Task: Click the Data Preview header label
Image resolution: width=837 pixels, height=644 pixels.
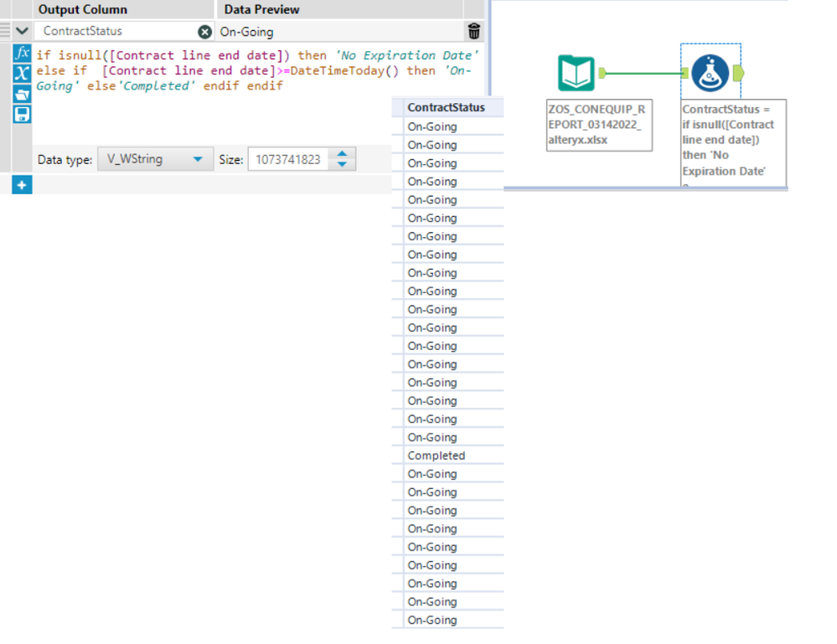Action: click(x=261, y=9)
